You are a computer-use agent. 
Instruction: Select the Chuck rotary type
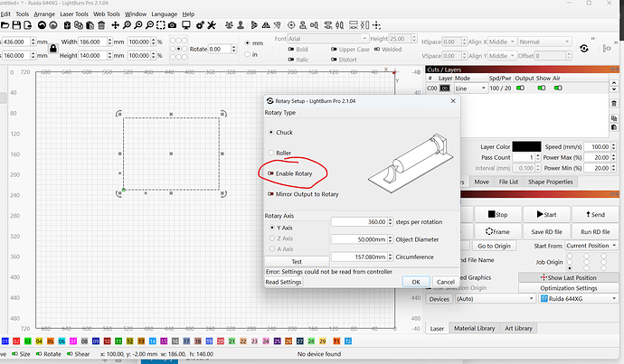[271, 133]
